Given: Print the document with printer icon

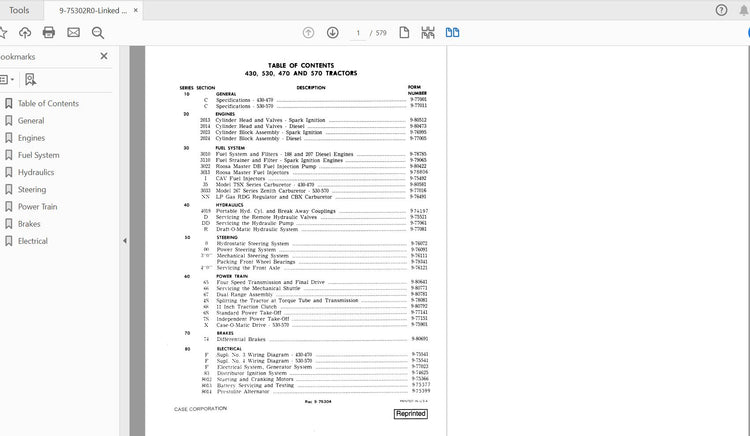Looking at the screenshot, I should [x=49, y=33].
